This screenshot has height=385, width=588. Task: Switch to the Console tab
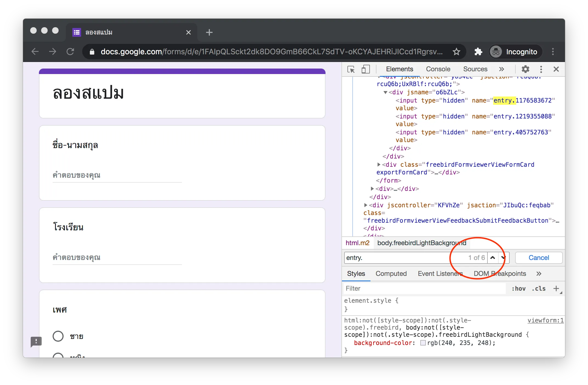pos(438,69)
